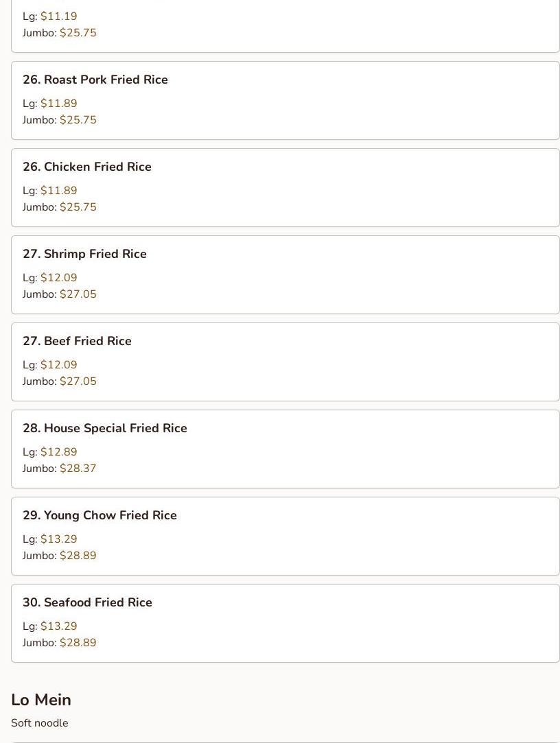Select Young Chow Jumbo price $28.89
The image size is (560, 743).
point(78,556)
